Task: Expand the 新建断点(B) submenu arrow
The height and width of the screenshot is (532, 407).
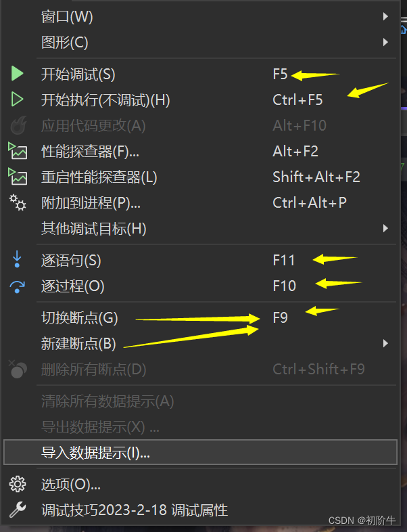Action: coord(385,344)
